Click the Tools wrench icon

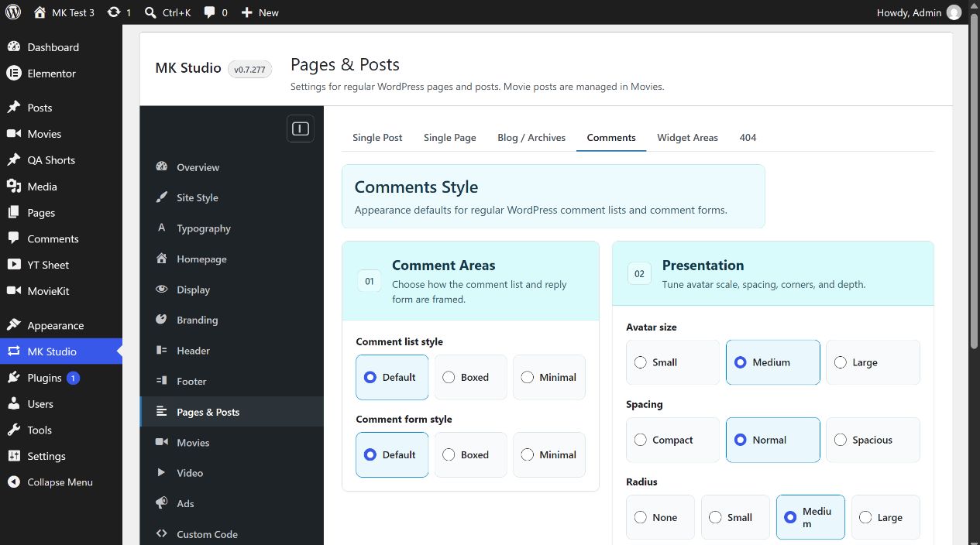[13, 430]
